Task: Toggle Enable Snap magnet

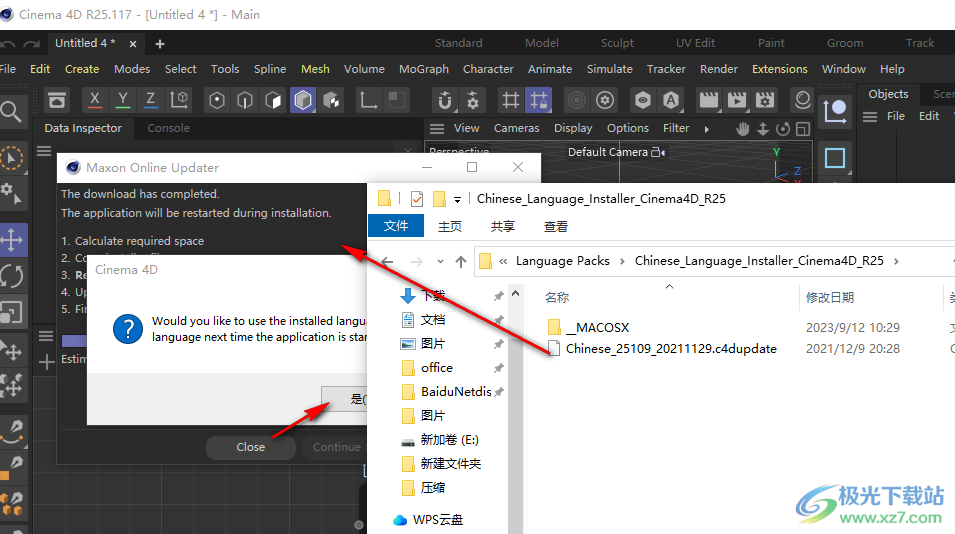Action: pos(445,100)
